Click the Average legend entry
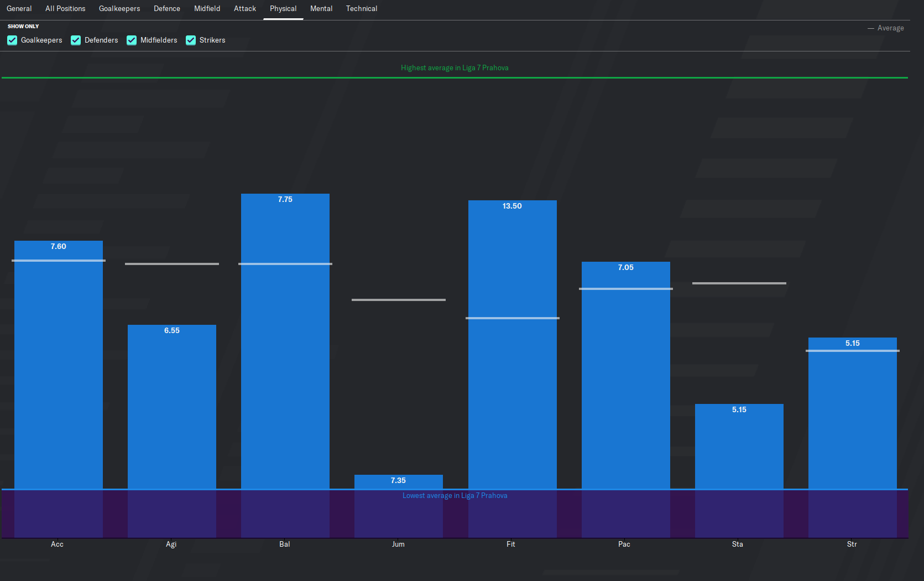The height and width of the screenshot is (581, 924). tap(886, 28)
